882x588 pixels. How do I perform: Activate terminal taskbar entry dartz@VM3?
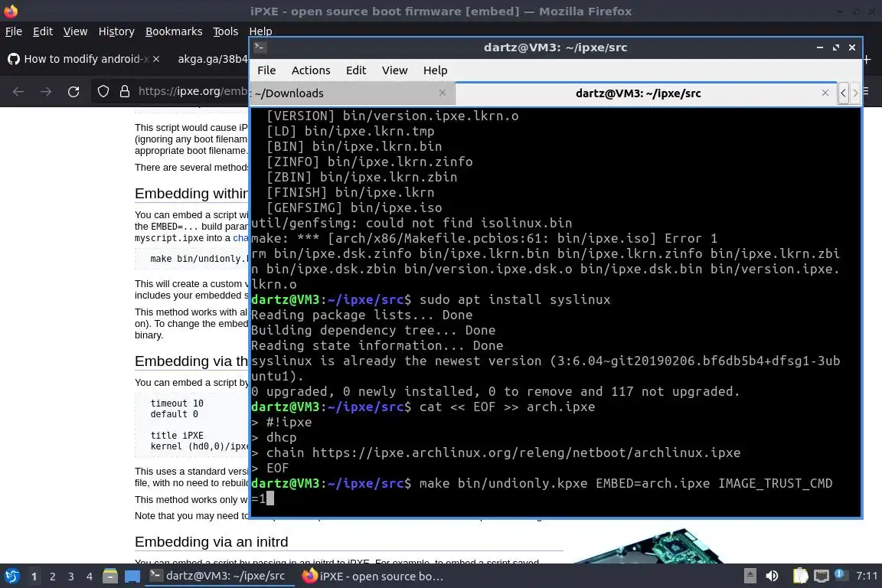[220, 576]
